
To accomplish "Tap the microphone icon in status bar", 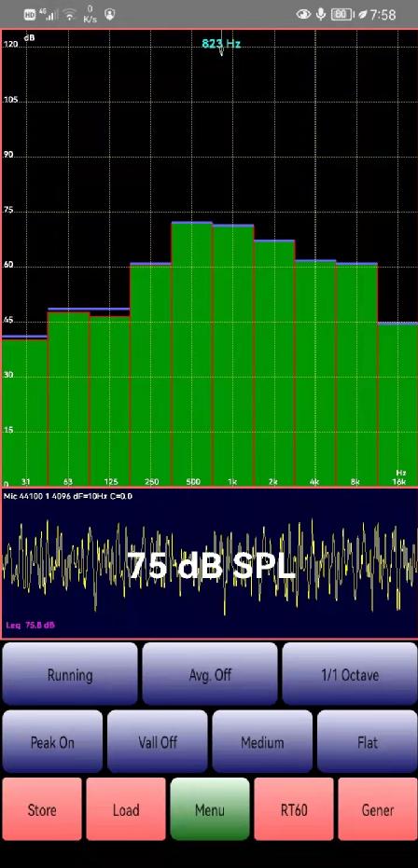I will pyautogui.click(x=321, y=14).
